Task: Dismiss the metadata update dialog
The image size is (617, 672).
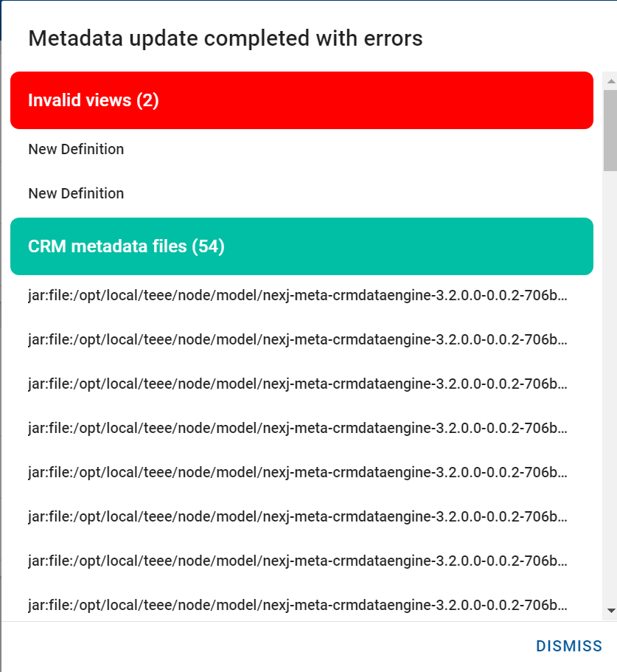Action: [568, 645]
